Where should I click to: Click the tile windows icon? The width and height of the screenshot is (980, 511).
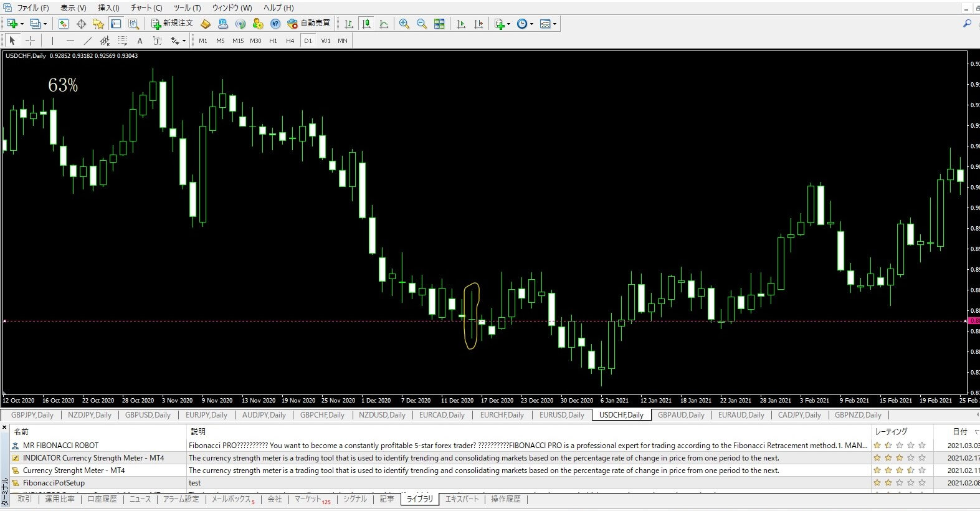click(439, 24)
